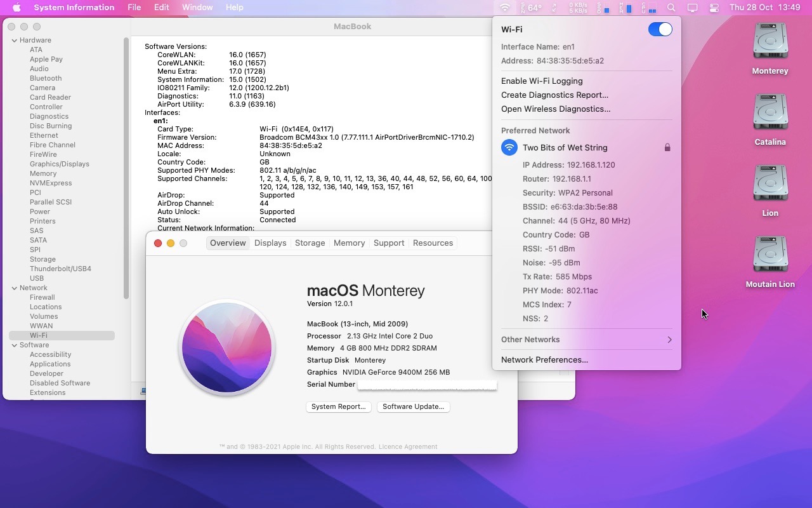Choose Create Diagnostics Report option

554,95
